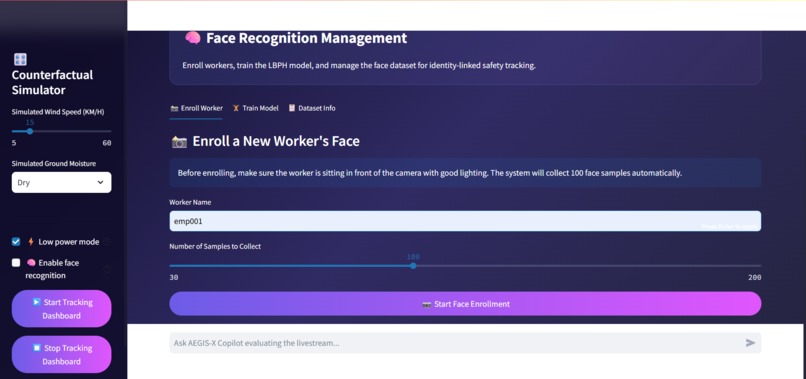
Task: Click the Simulated Wind Speed slider handle
Action: tap(30, 131)
